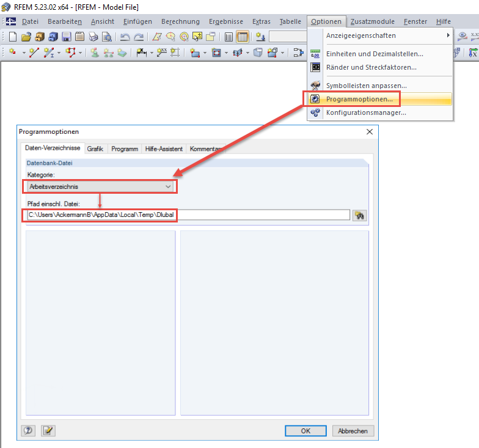Open the Hilfe menu
Screen dimensions: 479x448
pos(444,21)
